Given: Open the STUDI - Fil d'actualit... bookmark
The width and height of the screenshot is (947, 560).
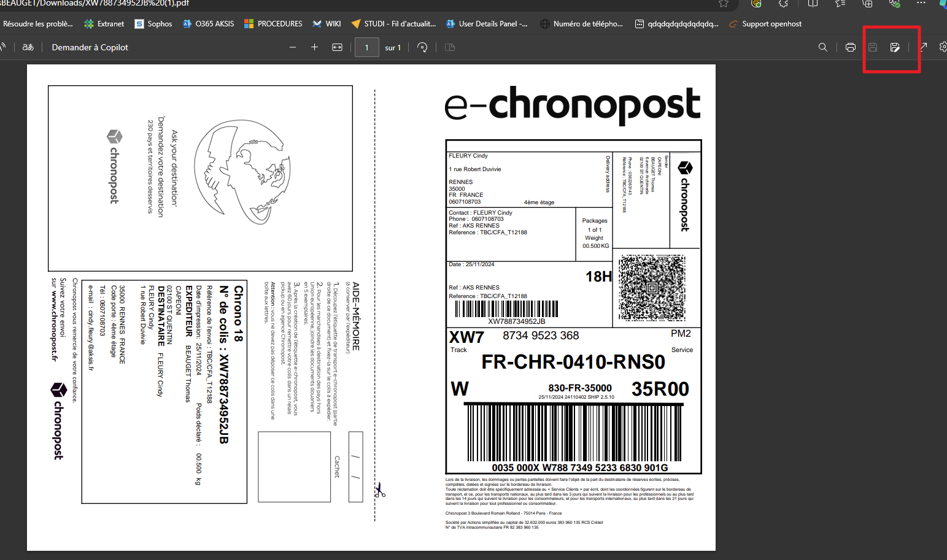Looking at the screenshot, I should coord(393,24).
